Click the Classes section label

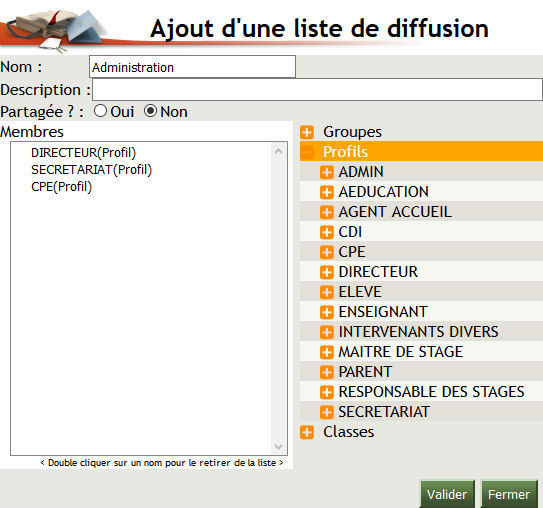pos(348,432)
